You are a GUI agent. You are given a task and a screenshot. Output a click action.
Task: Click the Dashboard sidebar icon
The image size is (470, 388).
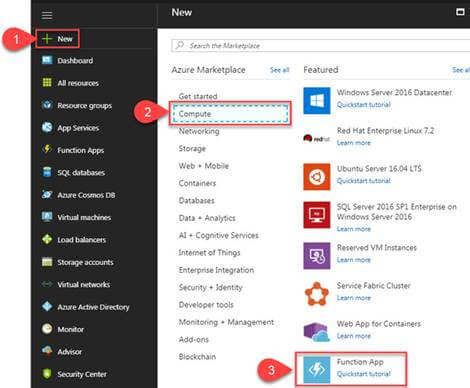click(47, 60)
